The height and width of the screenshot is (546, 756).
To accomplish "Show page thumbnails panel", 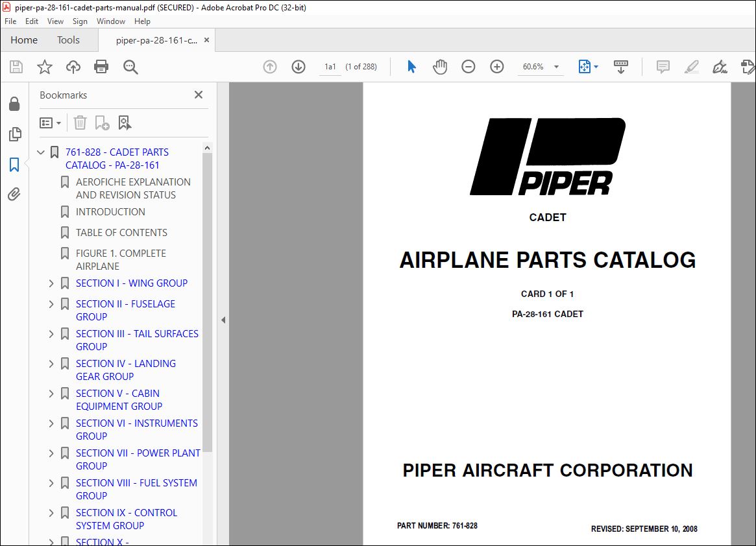I will point(15,134).
